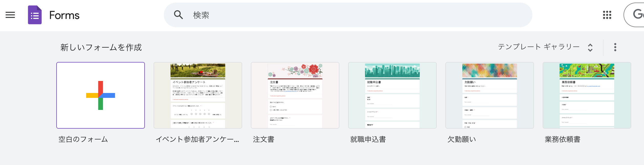
Task: Open the 業務依頼書 template thumbnail
Action: pos(587,95)
